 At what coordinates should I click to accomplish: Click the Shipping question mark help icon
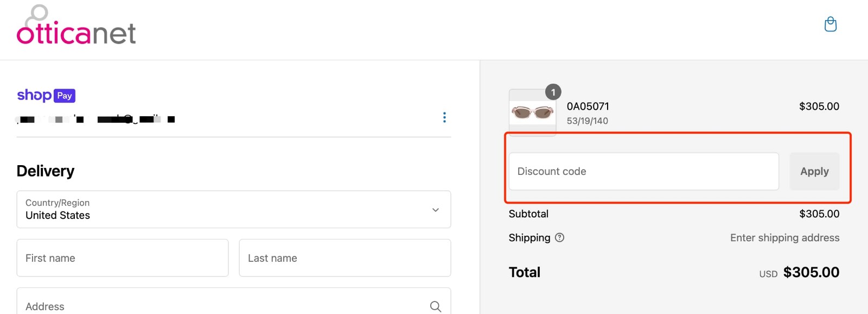point(560,237)
